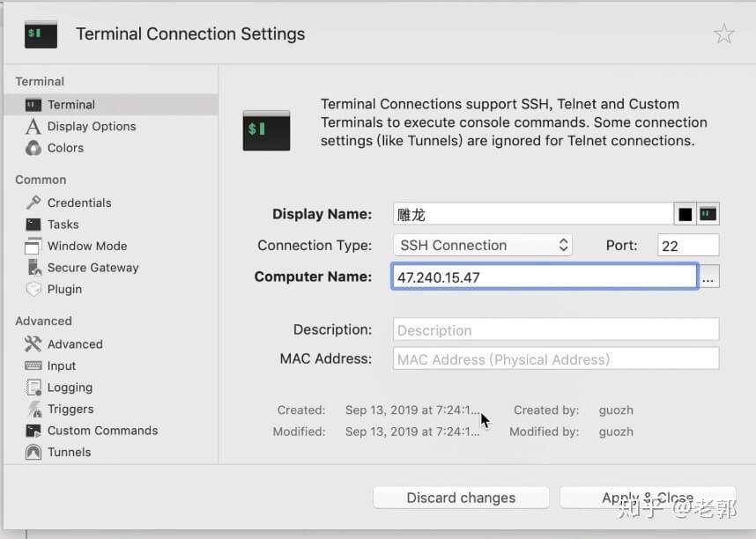This screenshot has height=539, width=756.
Task: Go to Custom Commands section
Action: point(102,431)
